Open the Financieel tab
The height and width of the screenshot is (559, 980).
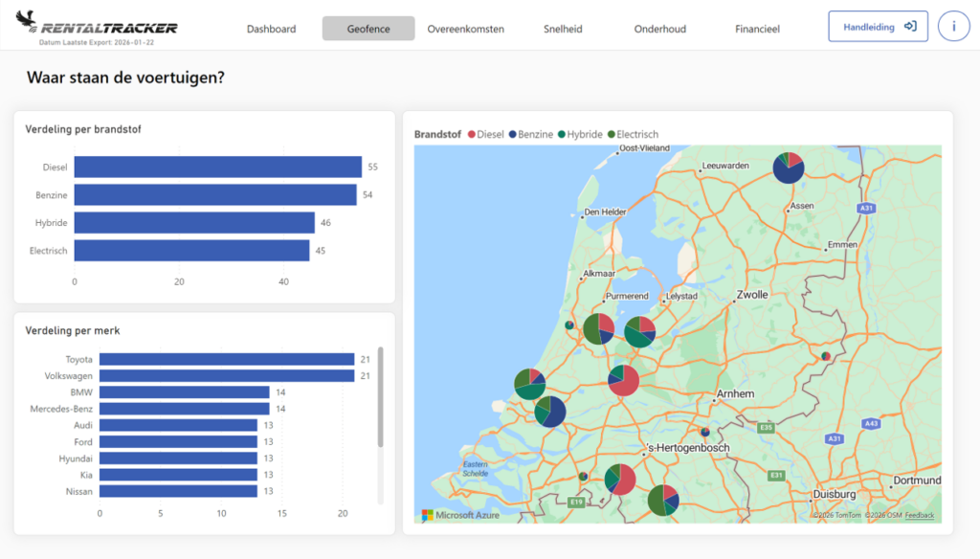click(757, 29)
